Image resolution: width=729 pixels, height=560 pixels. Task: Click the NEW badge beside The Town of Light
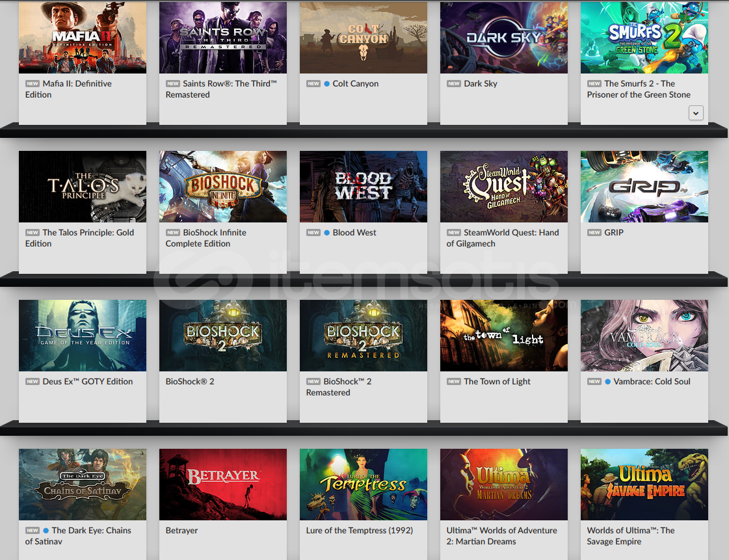[454, 381]
